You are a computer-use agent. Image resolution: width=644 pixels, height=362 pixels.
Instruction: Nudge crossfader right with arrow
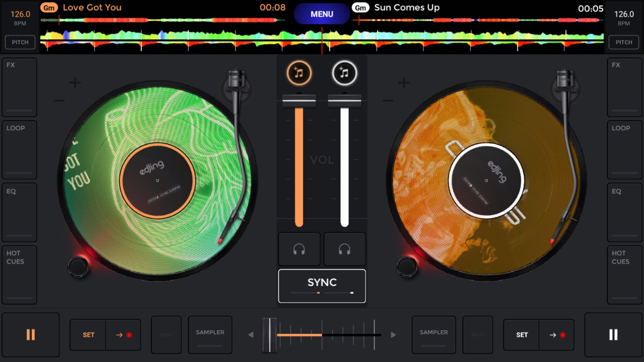point(393,335)
